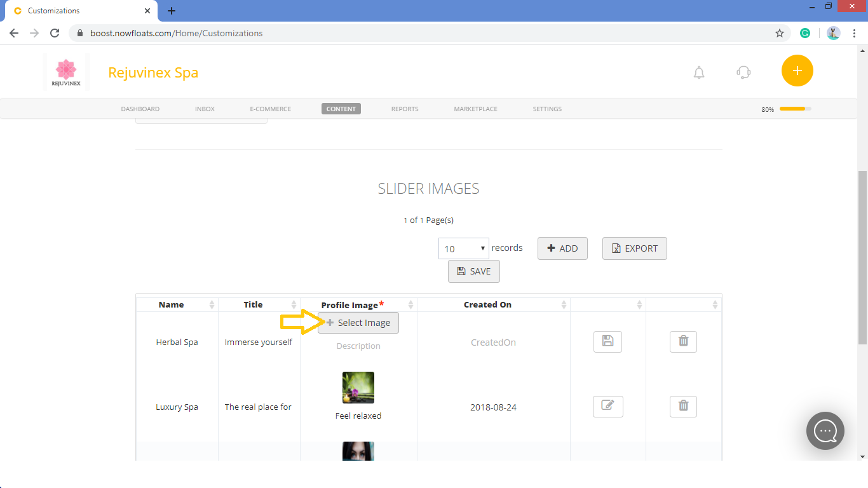
Task: Open the Chrome profile avatar
Action: (834, 33)
